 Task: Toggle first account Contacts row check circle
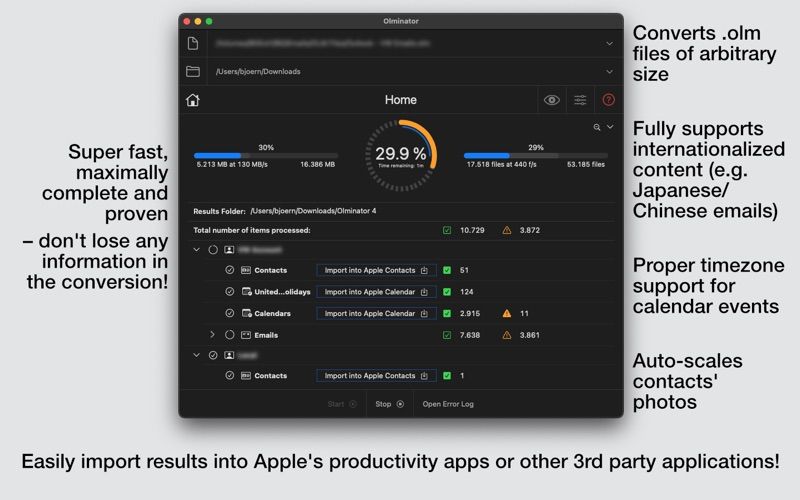(230, 270)
